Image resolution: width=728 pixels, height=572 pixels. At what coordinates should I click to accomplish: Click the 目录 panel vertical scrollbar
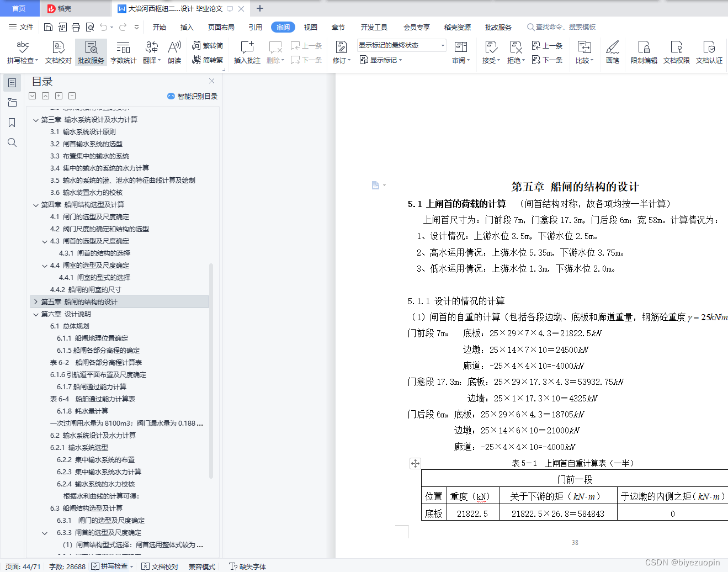211,370
